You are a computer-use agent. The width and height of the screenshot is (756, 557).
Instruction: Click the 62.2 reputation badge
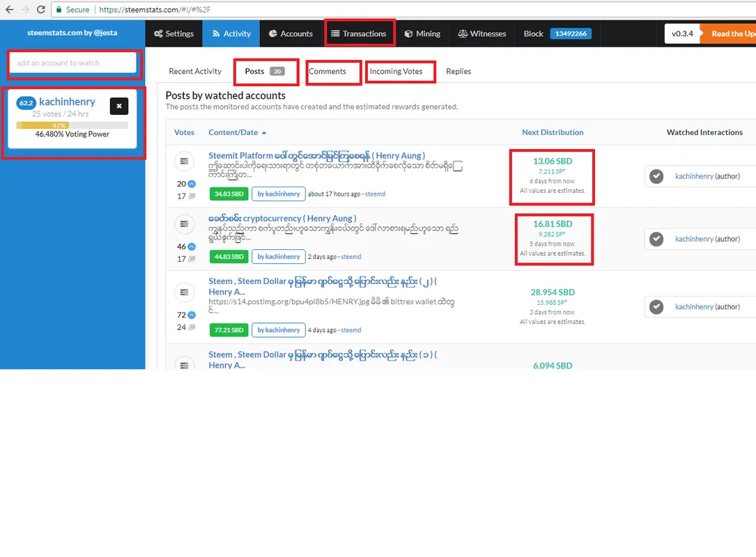(x=26, y=102)
